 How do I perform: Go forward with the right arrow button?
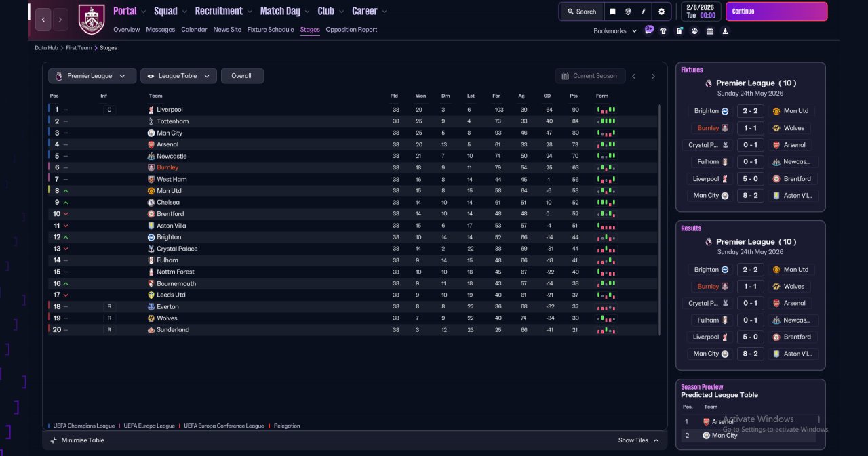60,20
